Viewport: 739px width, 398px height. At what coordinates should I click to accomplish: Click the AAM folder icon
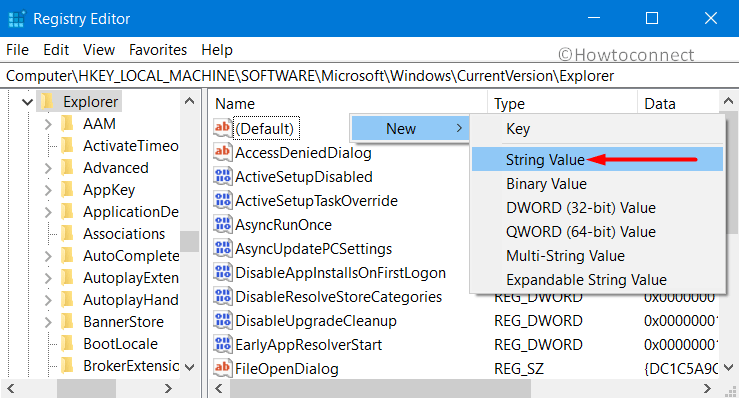(x=67, y=124)
